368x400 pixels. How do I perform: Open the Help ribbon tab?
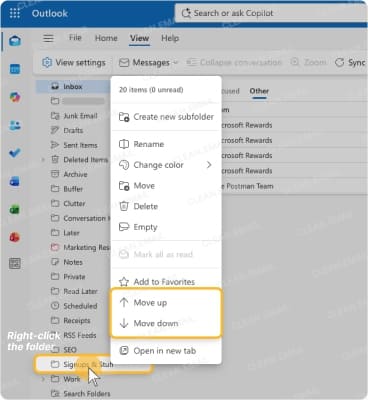[x=170, y=38]
